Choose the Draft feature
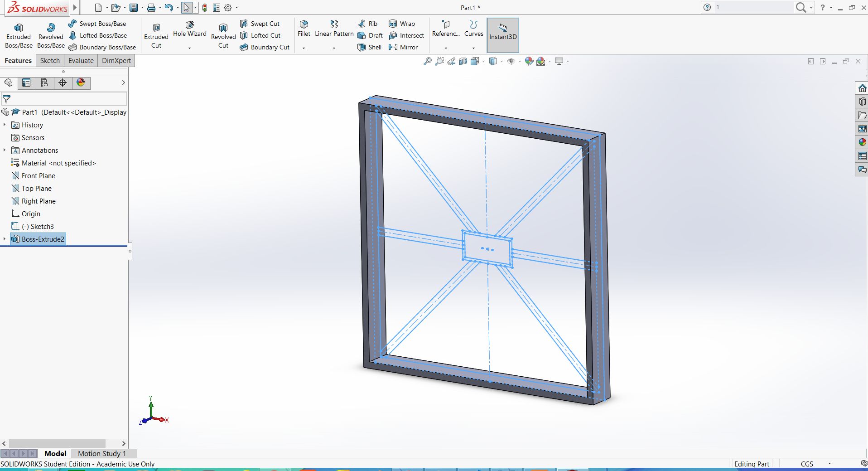 point(371,35)
